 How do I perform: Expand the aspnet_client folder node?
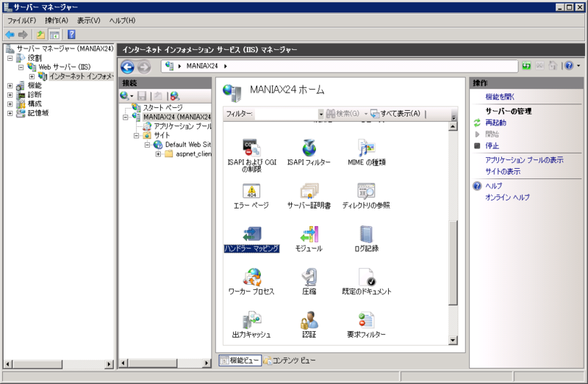tap(158, 154)
